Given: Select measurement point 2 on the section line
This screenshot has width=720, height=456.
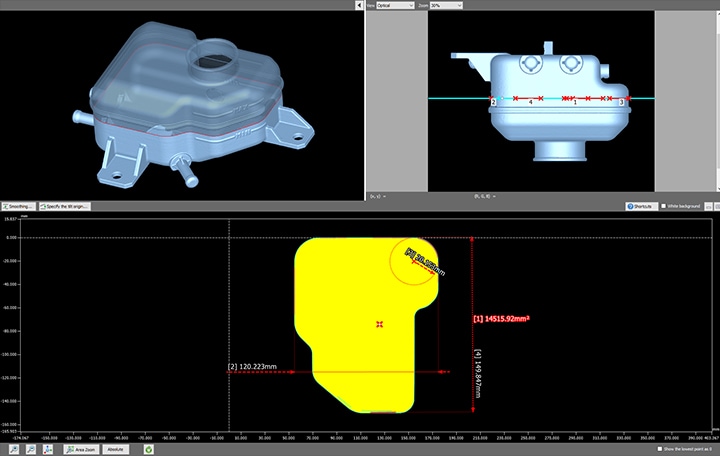Looking at the screenshot, I should coord(493,101).
